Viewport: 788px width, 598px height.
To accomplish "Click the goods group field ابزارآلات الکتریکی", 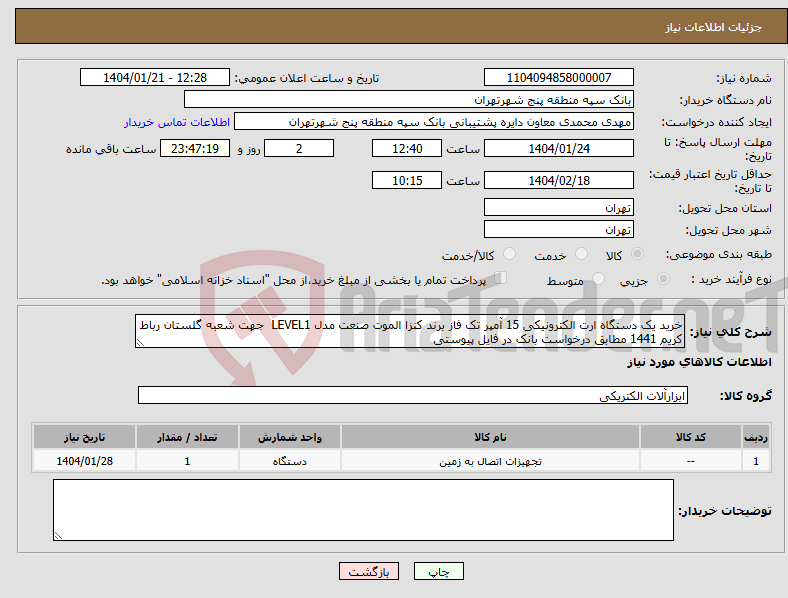I will click(413, 395).
